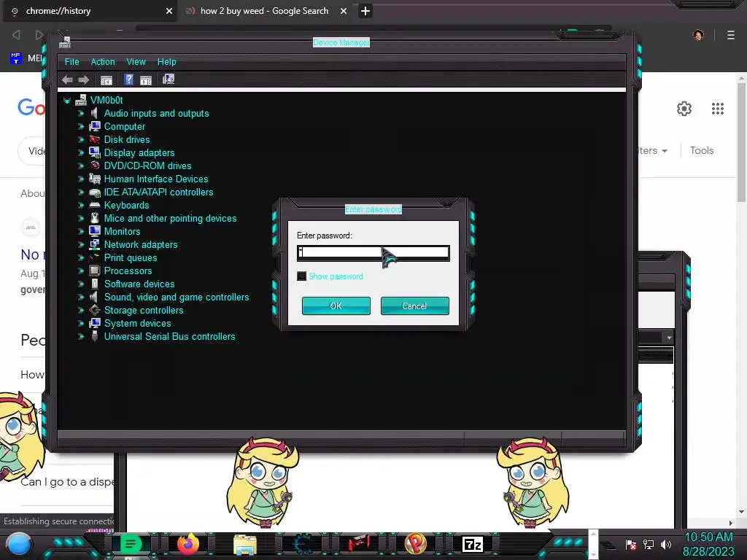The height and width of the screenshot is (560, 747).
Task: Click the Display adapters category icon
Action: [x=94, y=152]
